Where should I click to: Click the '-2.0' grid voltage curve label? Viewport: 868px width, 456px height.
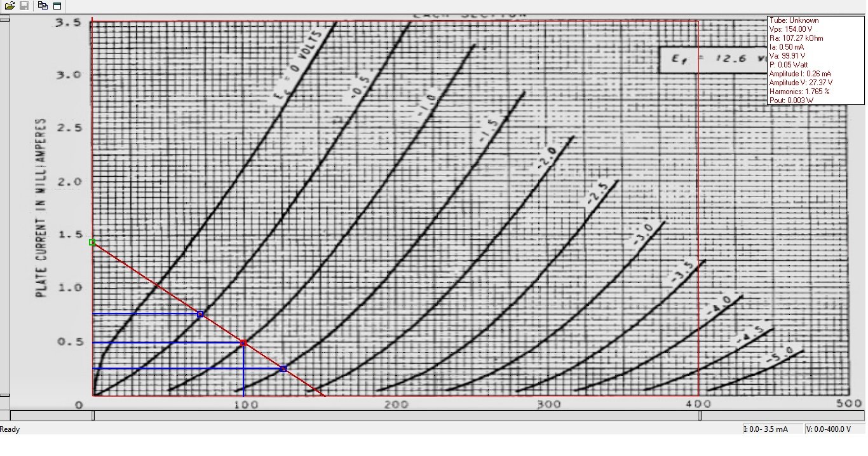pyautogui.click(x=546, y=158)
